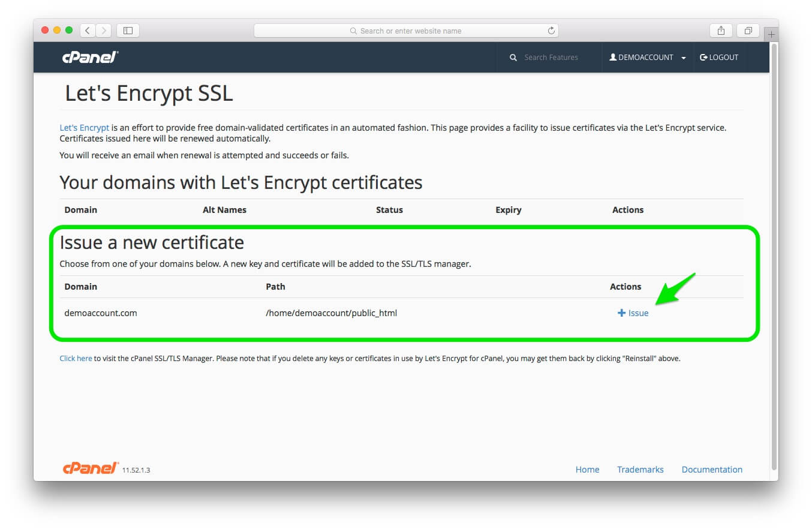
Task: Open the Documentation footer link
Action: 712,470
